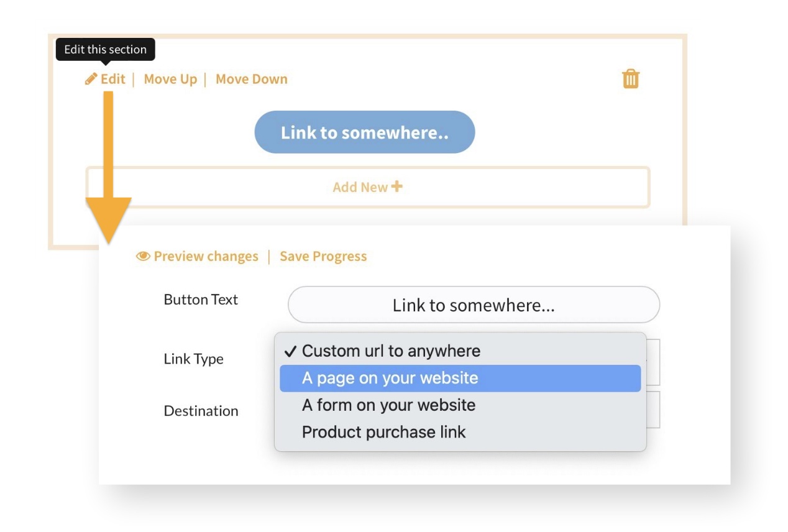Select "Custom url to anywhere" option
This screenshot has width=788, height=532.
click(x=391, y=351)
